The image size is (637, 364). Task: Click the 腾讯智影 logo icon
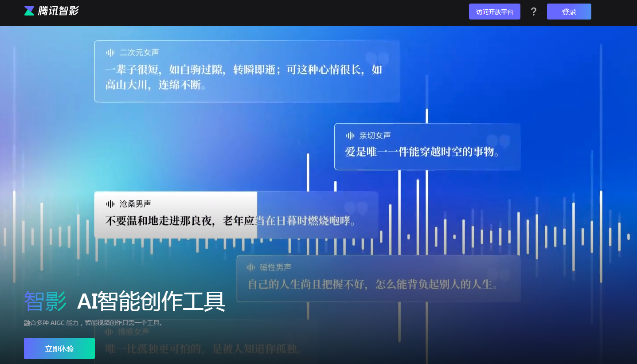pos(28,11)
